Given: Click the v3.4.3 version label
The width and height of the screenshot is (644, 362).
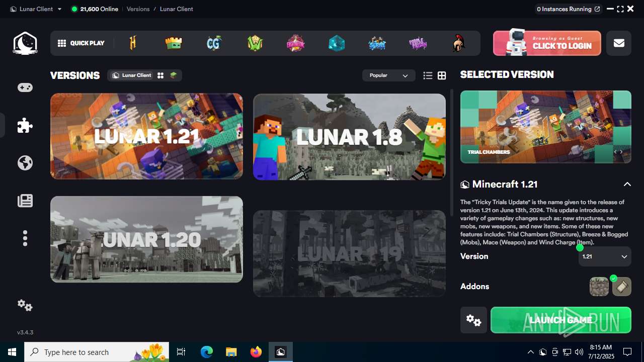Looking at the screenshot, I should click(x=25, y=332).
